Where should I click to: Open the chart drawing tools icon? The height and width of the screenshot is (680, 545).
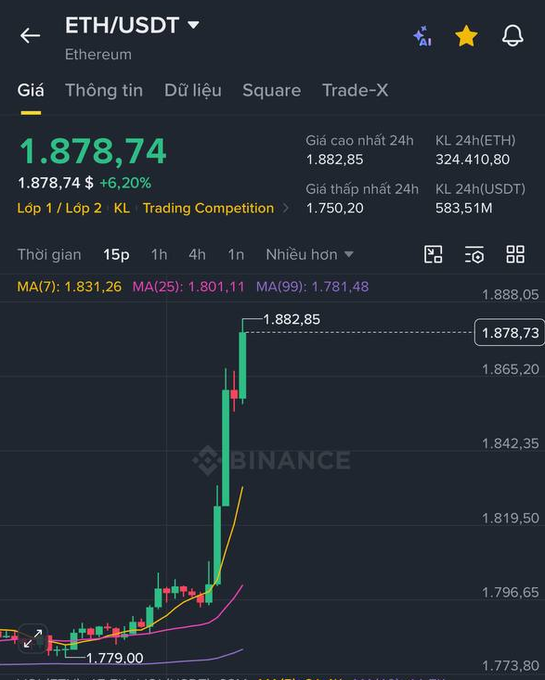click(433, 254)
